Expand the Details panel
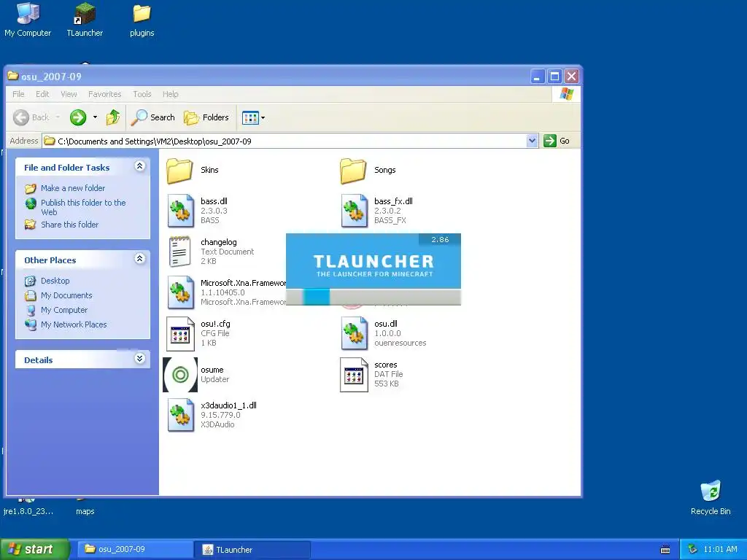This screenshot has width=747, height=560. click(x=139, y=358)
